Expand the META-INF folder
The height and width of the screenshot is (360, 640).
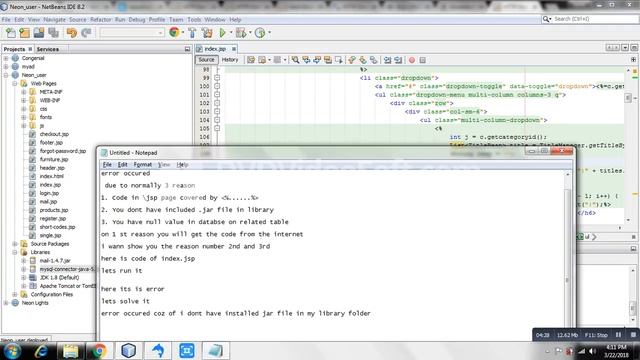[23, 92]
